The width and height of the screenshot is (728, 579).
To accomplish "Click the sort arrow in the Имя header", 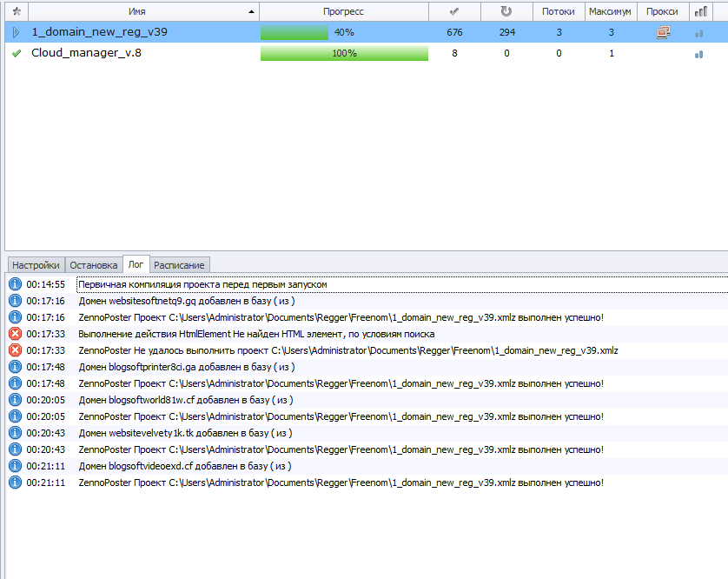I will [251, 11].
